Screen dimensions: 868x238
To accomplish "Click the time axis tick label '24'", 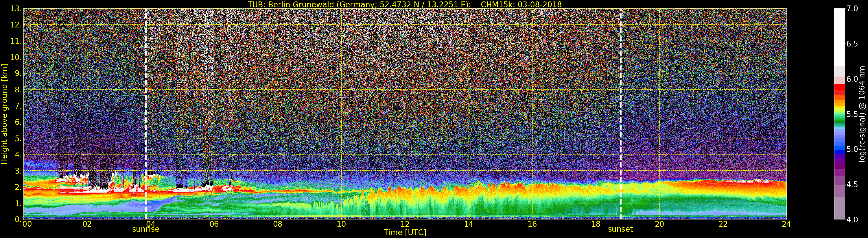I will [x=786, y=224].
